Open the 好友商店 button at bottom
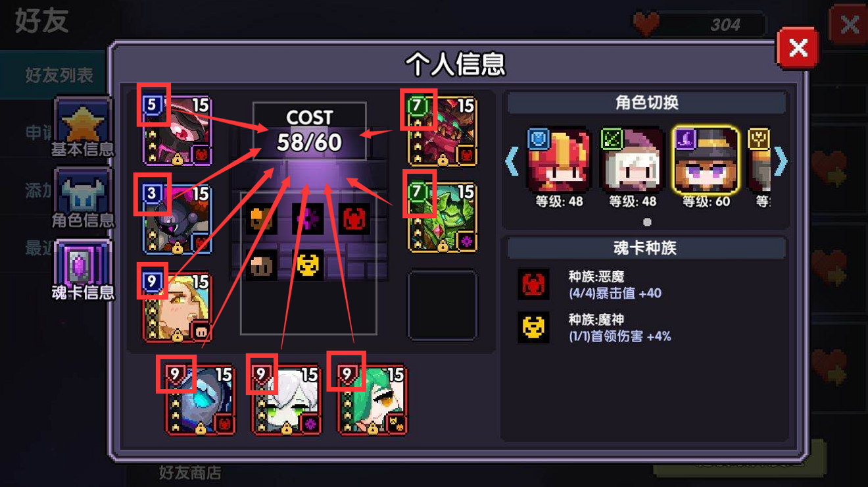Viewport: 868px width, 487px height. point(189,473)
